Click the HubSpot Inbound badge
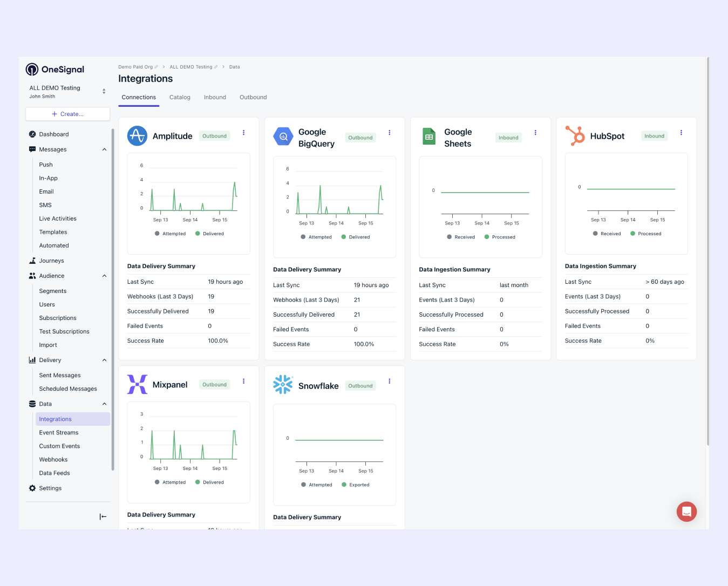This screenshot has width=728, height=586. [x=654, y=136]
